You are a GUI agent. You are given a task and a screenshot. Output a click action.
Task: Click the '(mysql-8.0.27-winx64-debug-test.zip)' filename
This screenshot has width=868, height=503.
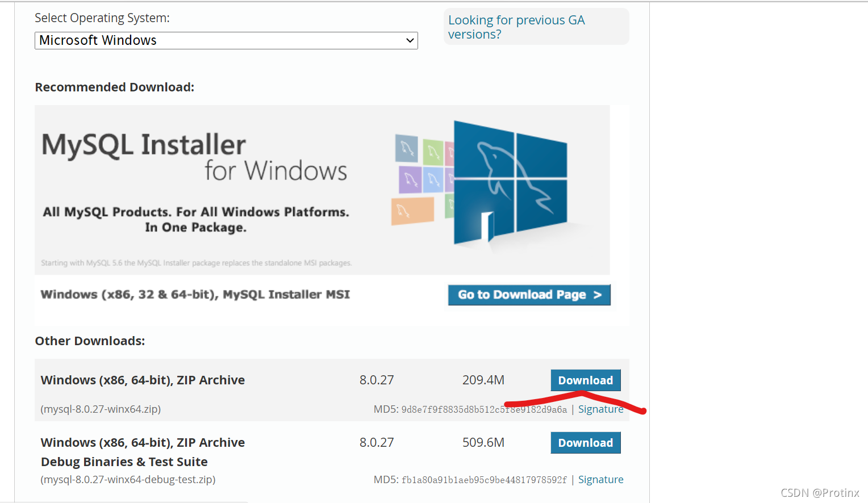point(128,480)
